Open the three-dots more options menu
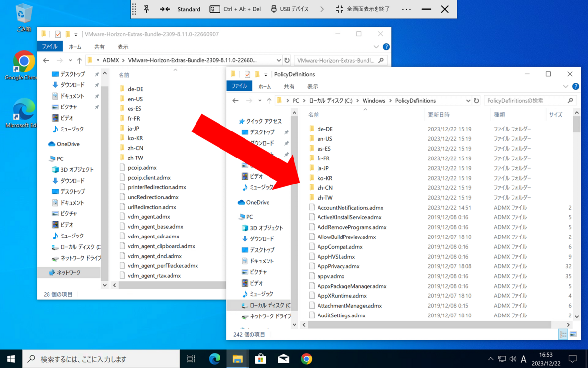Screen dimensions: 588x368 pos(406,9)
